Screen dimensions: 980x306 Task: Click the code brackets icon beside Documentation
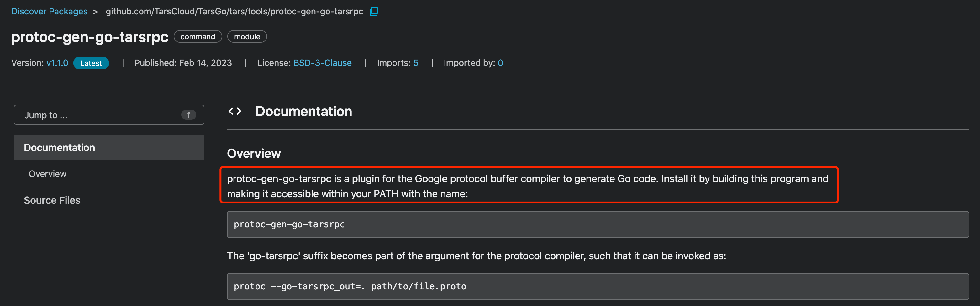tap(235, 111)
